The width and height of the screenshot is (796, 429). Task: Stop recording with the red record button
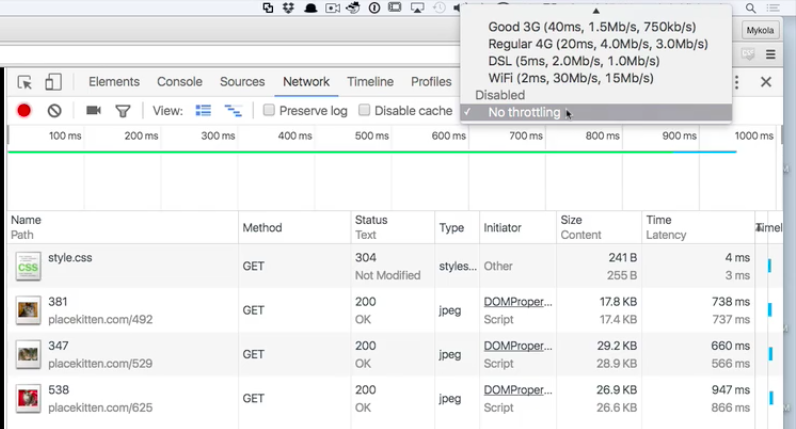[24, 111]
